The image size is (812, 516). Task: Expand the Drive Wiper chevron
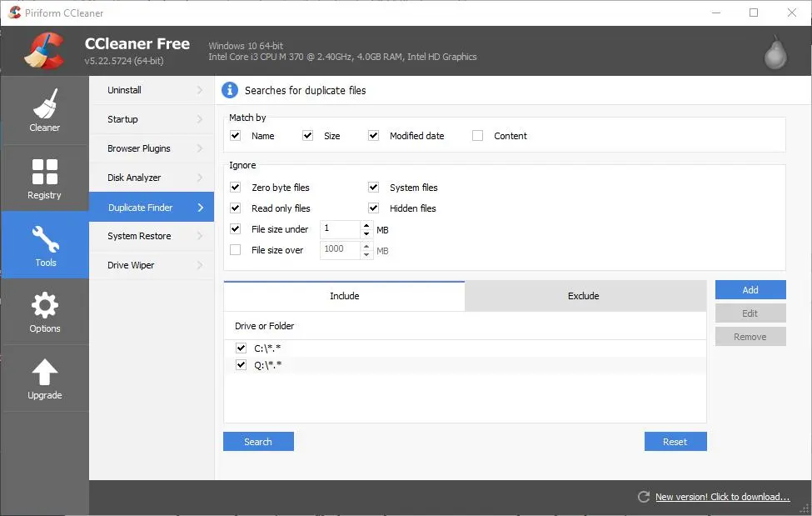pyautogui.click(x=200, y=265)
